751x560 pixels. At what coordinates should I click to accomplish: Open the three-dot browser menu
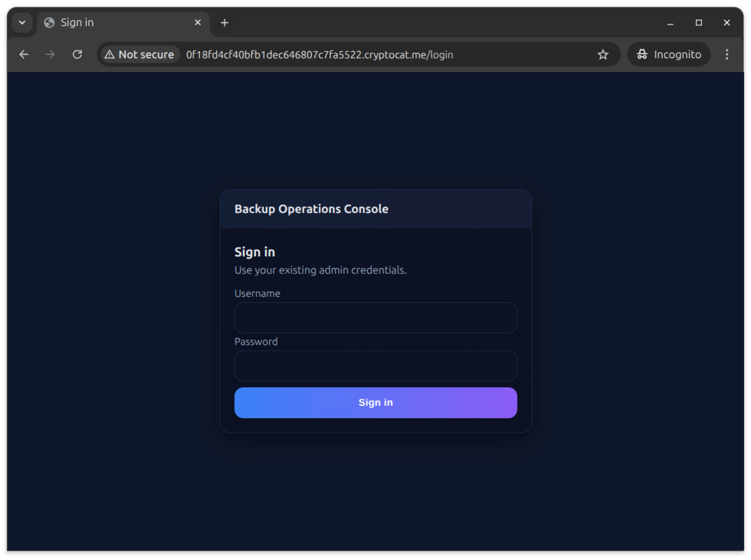pyautogui.click(x=726, y=54)
